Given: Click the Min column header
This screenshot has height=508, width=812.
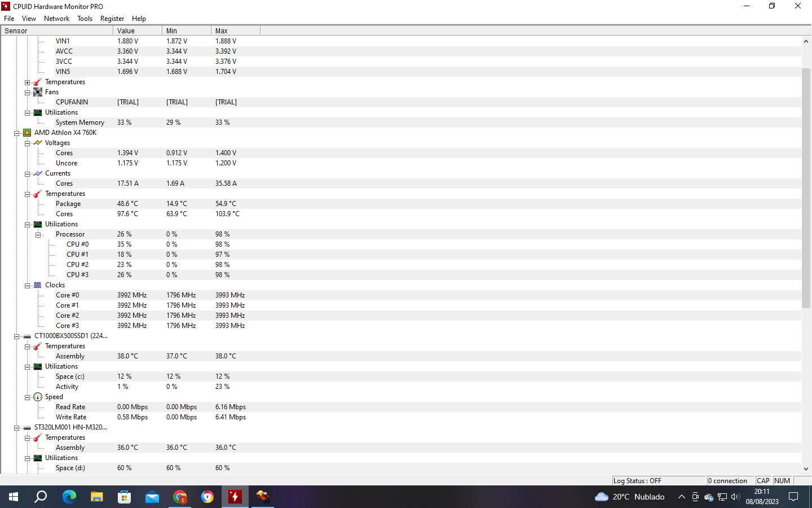Looking at the screenshot, I should (x=187, y=31).
